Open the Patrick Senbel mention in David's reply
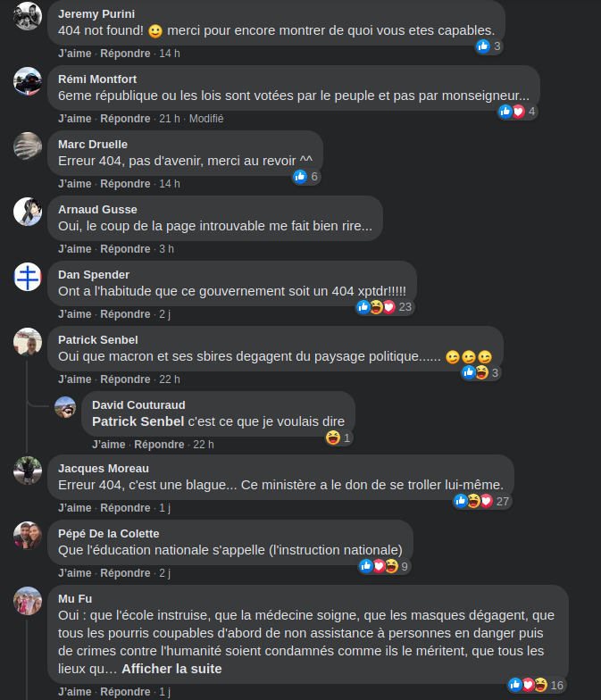Screen dimensions: 601x700 click(138, 421)
